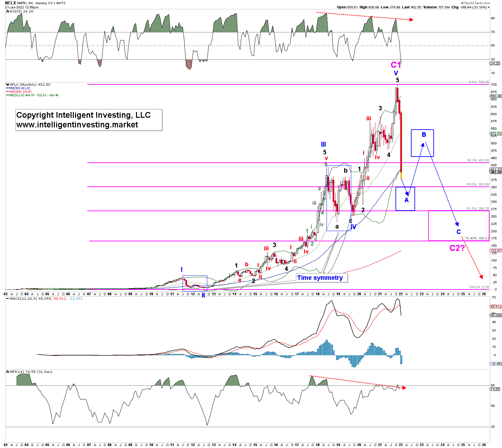Click the 21-Jan-2022 12:59pm timestamp
Image resolution: width=502 pixels, height=448 pixels.
coord(21,7)
